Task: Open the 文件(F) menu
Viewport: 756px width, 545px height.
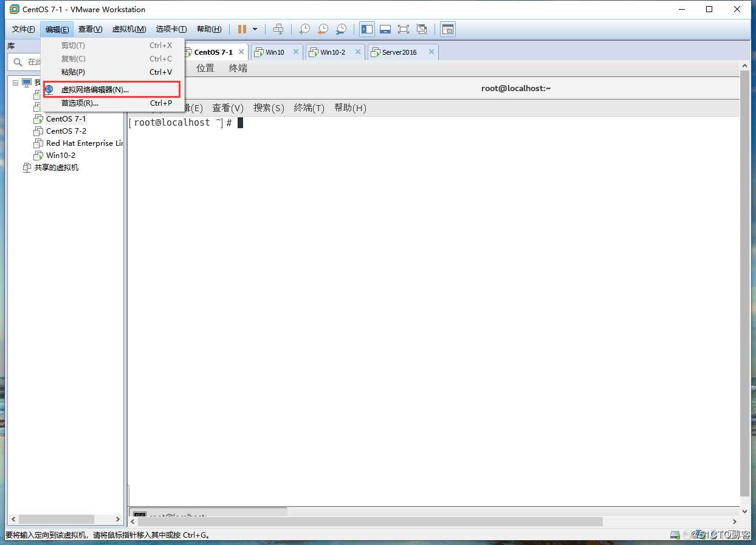Action: click(24, 29)
